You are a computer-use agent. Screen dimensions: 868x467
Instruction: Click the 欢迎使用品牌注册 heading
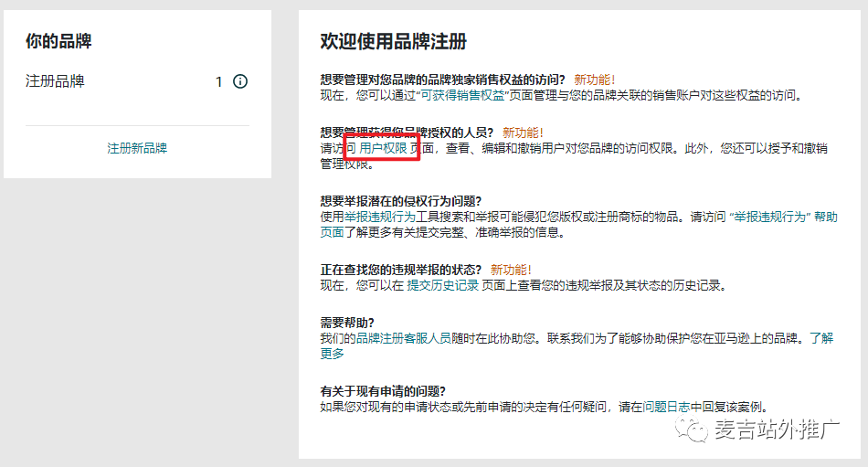pyautogui.click(x=394, y=41)
